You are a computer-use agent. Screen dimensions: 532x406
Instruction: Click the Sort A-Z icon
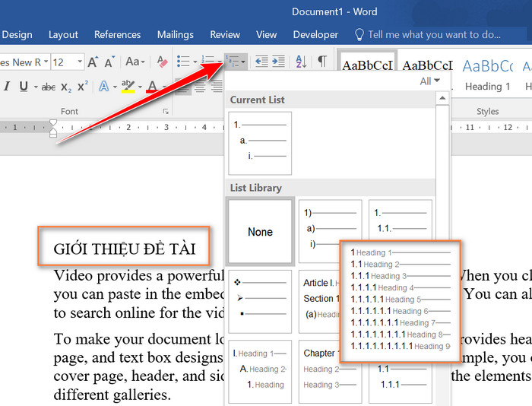tap(301, 62)
